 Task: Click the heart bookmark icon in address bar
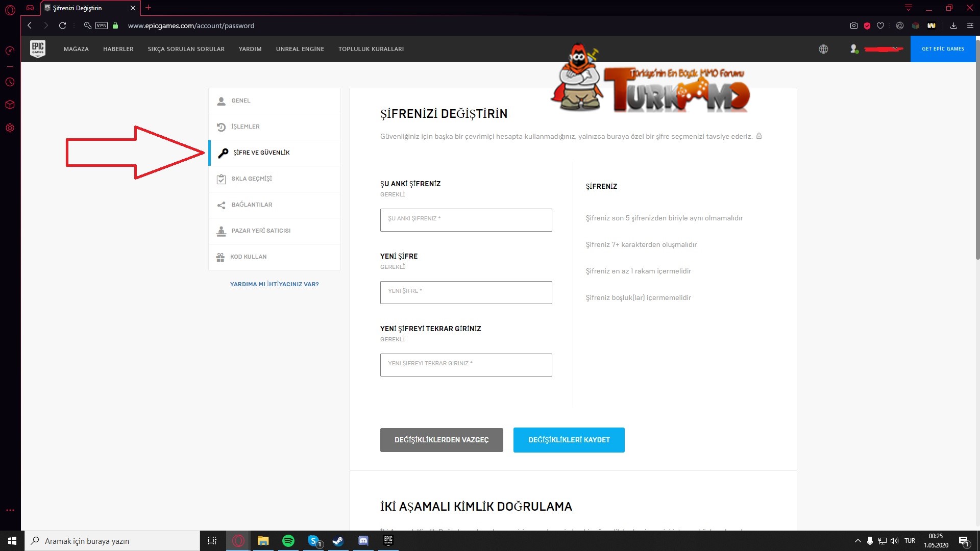tap(880, 26)
